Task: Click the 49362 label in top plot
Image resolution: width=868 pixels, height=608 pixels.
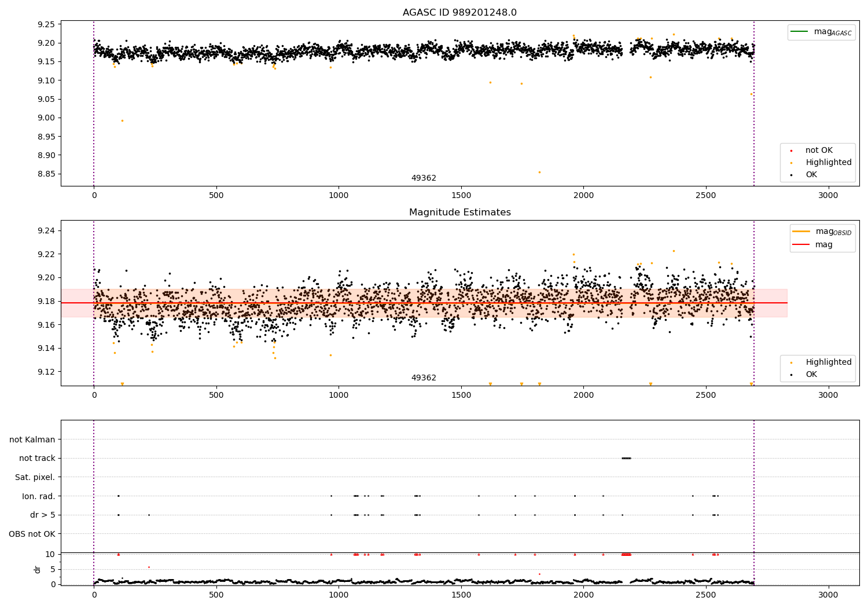Action: (x=424, y=178)
